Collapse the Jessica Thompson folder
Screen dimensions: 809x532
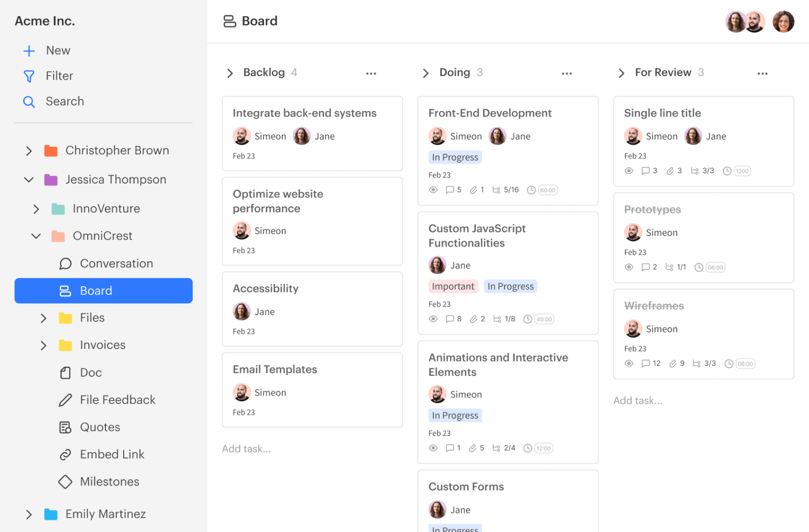pos(29,180)
